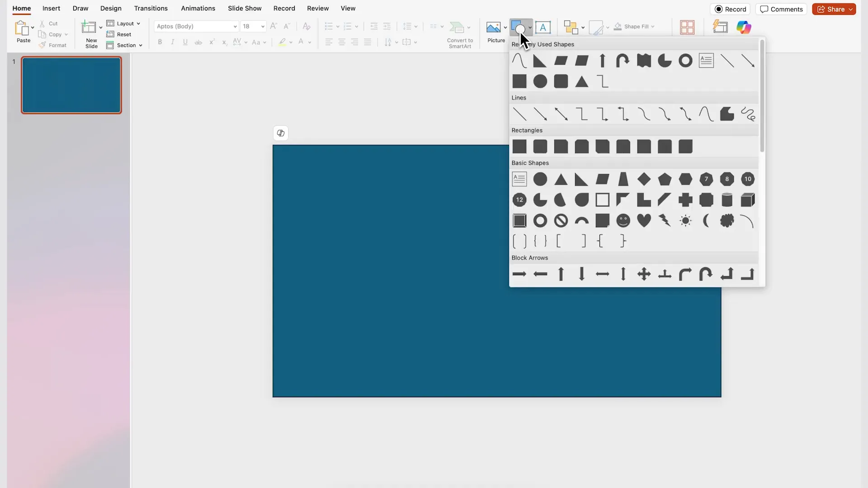Toggle subscript formatting
Image resolution: width=868 pixels, height=488 pixels.
pyautogui.click(x=224, y=42)
